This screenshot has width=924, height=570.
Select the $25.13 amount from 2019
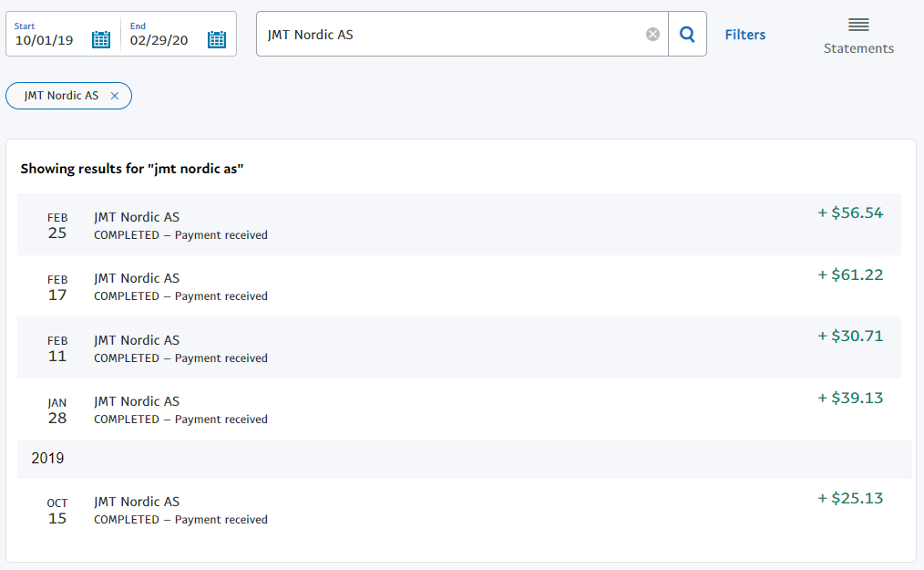(x=850, y=499)
